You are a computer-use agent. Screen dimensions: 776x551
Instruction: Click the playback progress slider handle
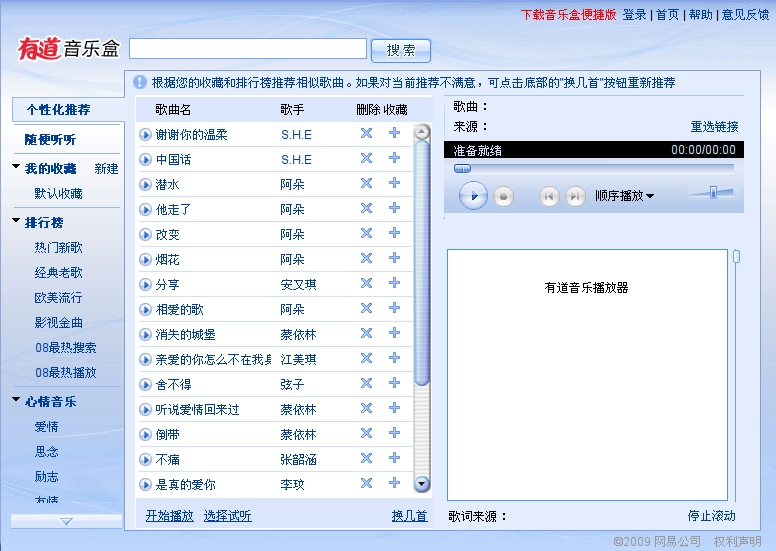[462, 169]
